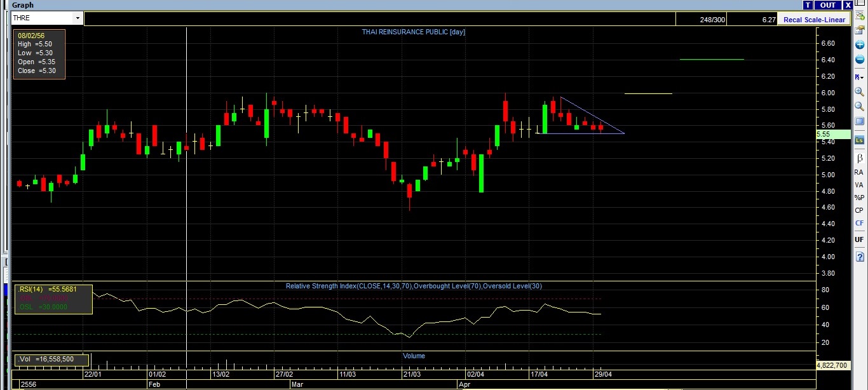Image resolution: width=868 pixels, height=390 pixels.
Task: Click the Recal Scale-Linear button
Action: tap(814, 20)
